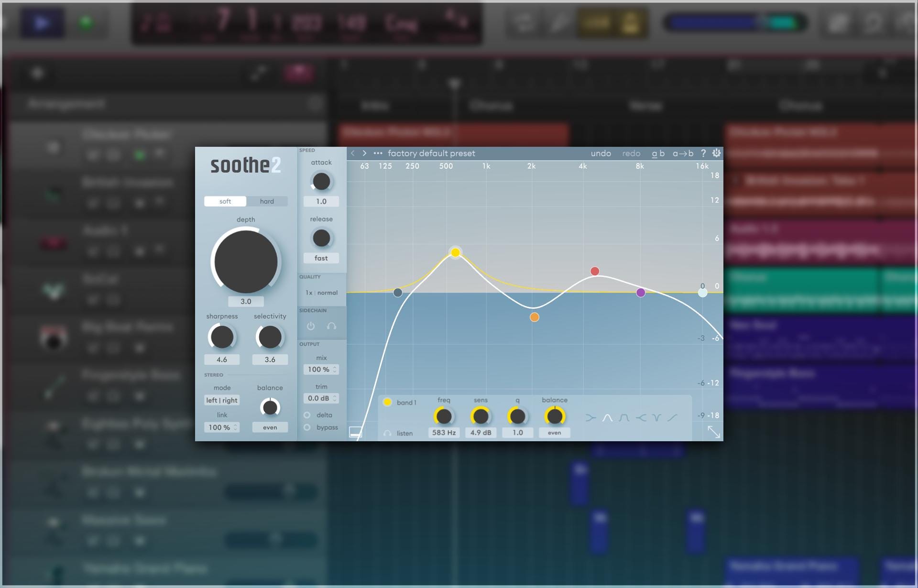Click the undo button
The height and width of the screenshot is (588, 918).
click(x=601, y=153)
